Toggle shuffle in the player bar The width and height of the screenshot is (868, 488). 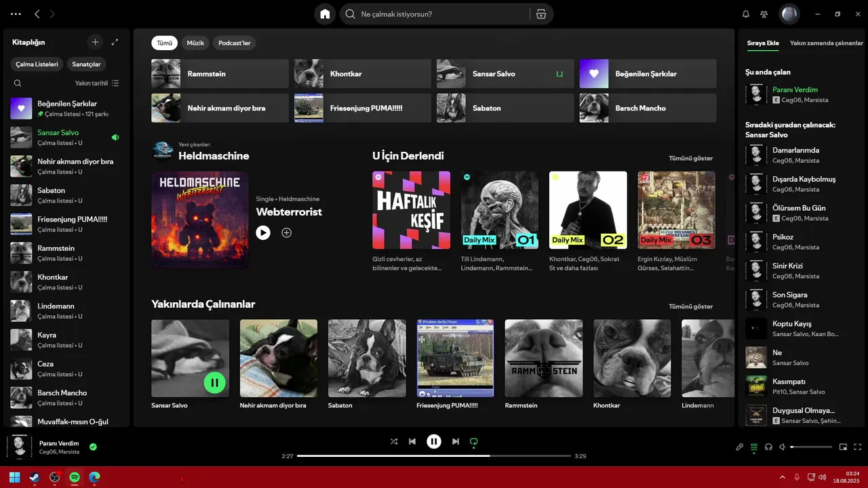pyautogui.click(x=394, y=441)
